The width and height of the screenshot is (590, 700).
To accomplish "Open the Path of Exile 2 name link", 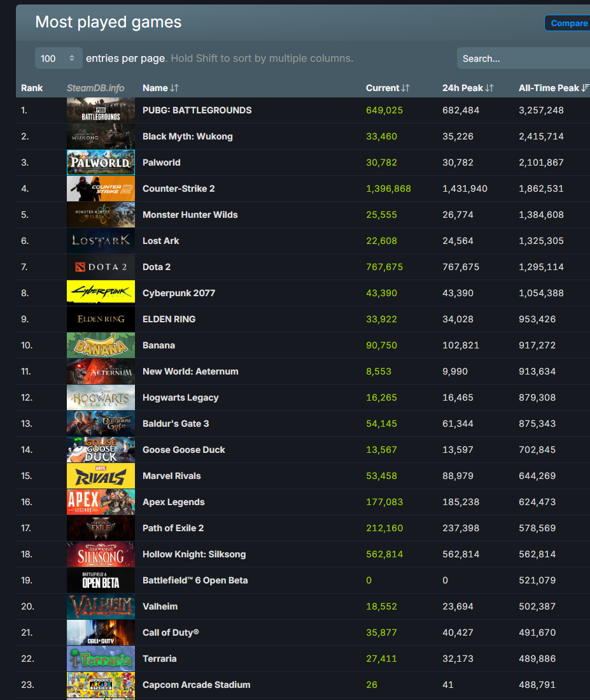I will tap(173, 528).
